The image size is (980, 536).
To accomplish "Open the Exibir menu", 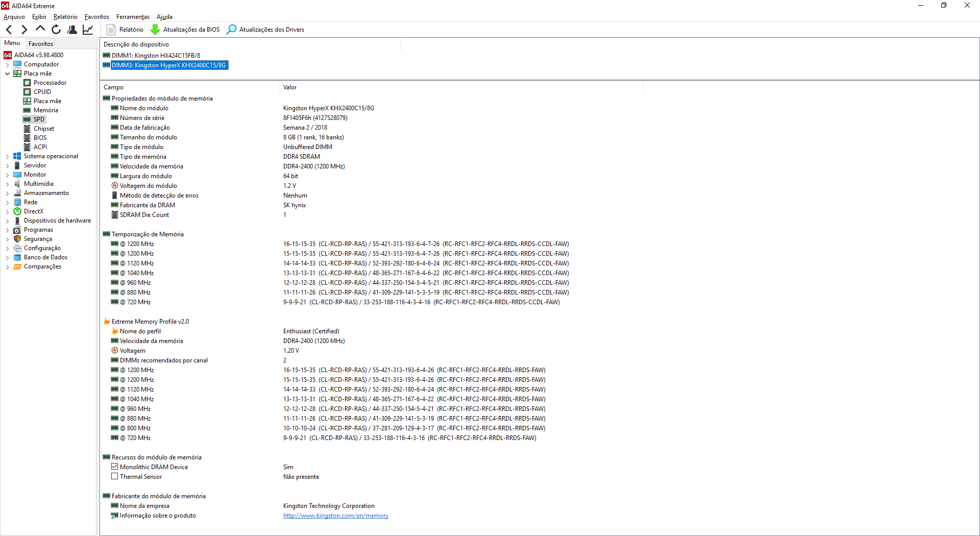I will tap(39, 17).
